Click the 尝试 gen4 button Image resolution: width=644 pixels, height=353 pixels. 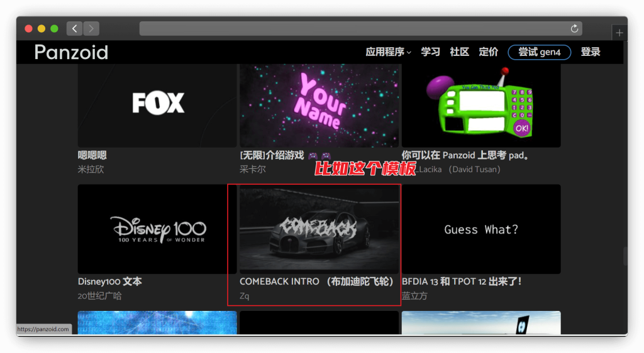point(539,52)
